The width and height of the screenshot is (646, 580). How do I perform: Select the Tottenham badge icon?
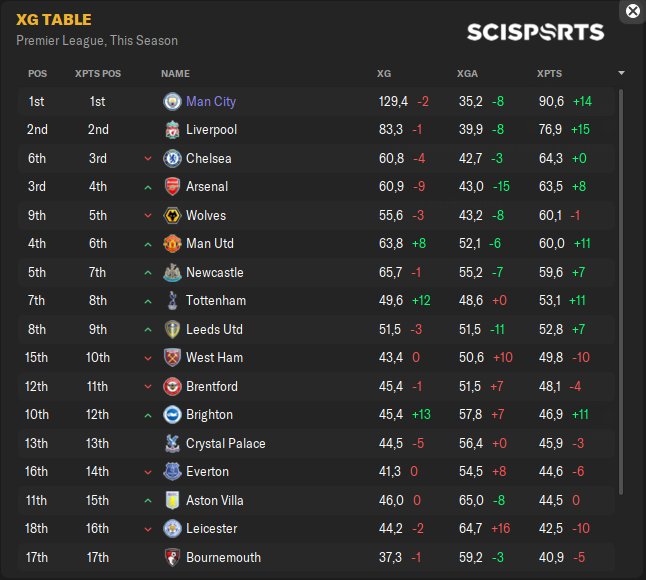click(x=172, y=301)
